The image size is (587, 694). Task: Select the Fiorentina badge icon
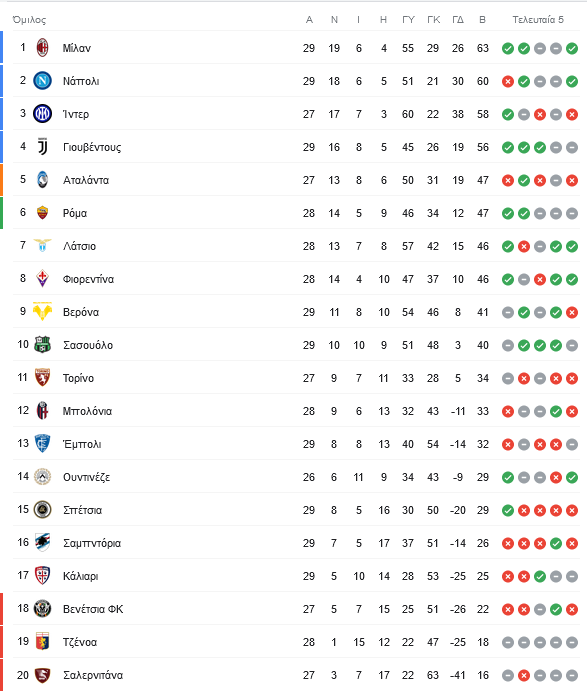click(x=42, y=279)
